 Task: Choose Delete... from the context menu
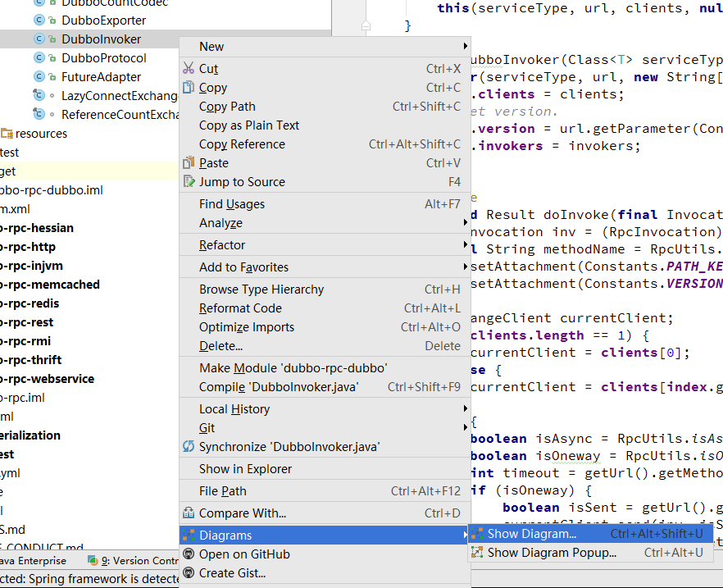click(x=325, y=346)
